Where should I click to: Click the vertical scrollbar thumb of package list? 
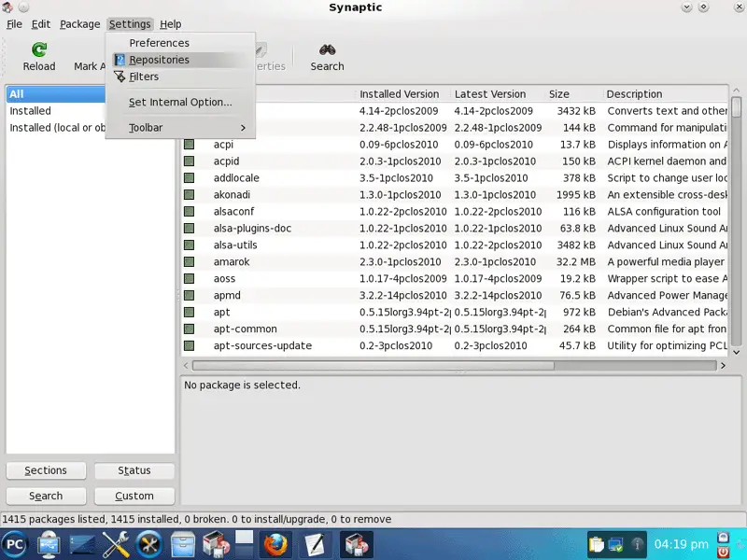[x=736, y=107]
